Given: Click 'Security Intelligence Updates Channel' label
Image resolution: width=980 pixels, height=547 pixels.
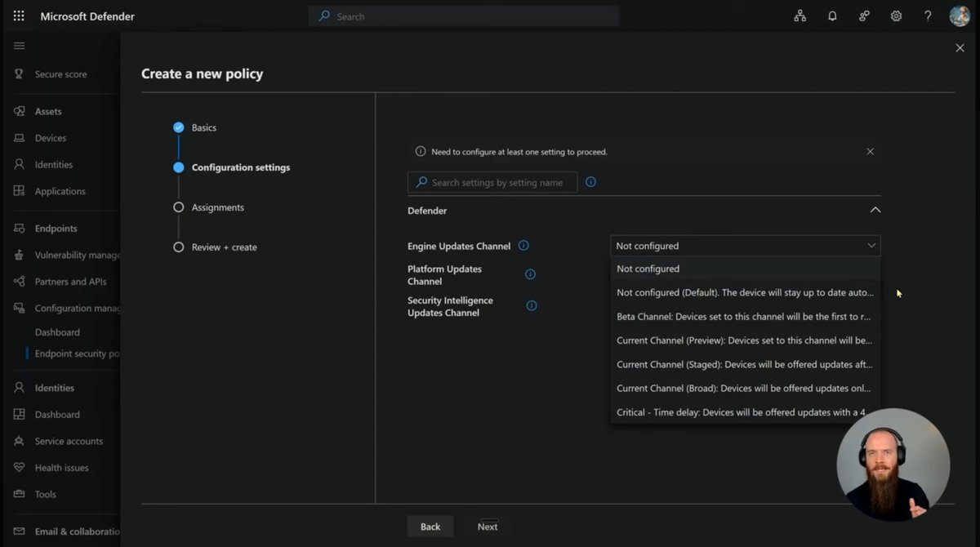Looking at the screenshot, I should tap(450, 307).
